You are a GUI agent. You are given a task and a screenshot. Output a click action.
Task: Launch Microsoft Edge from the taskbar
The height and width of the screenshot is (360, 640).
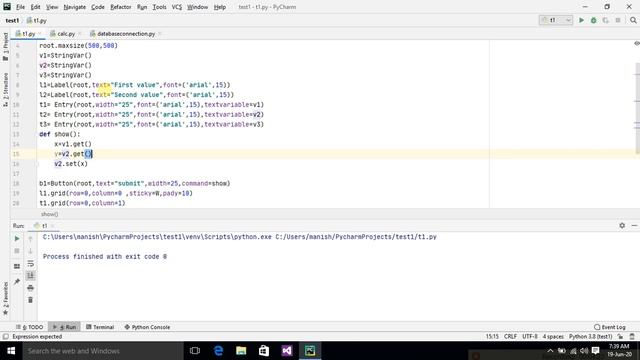coord(218,351)
